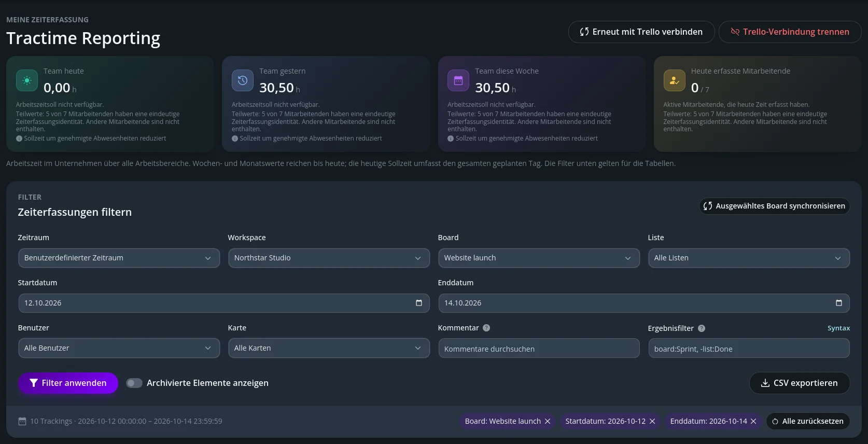
Task: Click the Startdatum field 12.10.2026
Action: point(224,303)
